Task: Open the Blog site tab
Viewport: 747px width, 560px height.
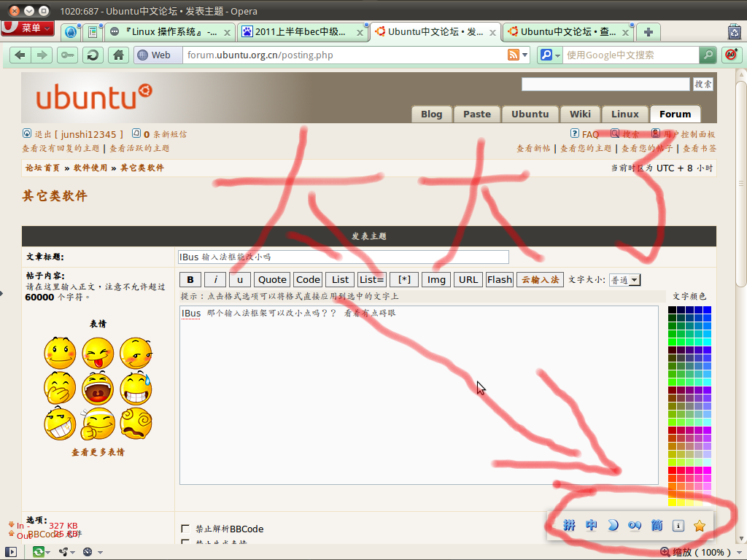Action: [x=432, y=114]
